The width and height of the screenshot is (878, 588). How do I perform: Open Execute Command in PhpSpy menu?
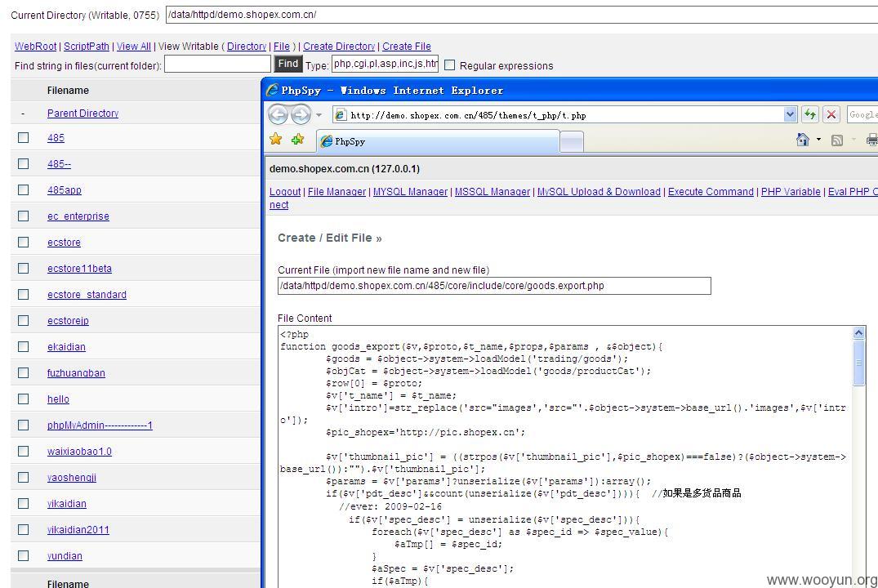coord(711,192)
